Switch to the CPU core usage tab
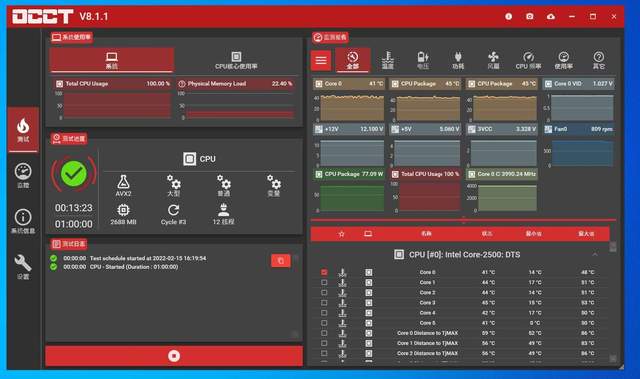Image resolution: width=640 pixels, height=379 pixels. click(x=236, y=60)
